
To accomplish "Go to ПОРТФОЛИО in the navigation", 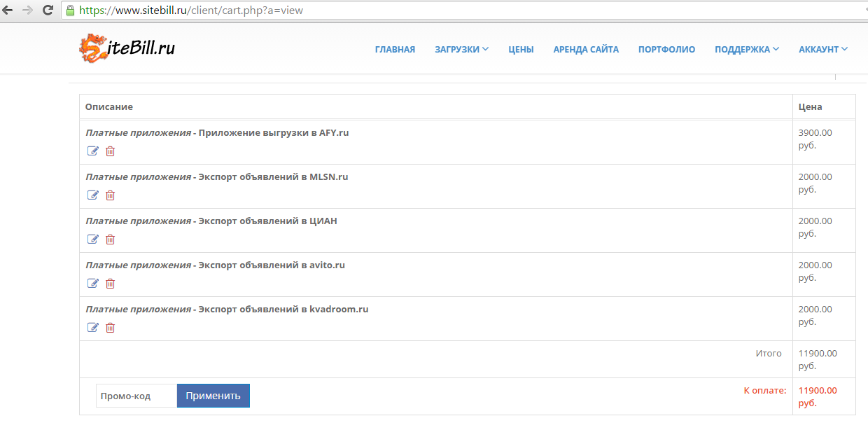I will [666, 50].
